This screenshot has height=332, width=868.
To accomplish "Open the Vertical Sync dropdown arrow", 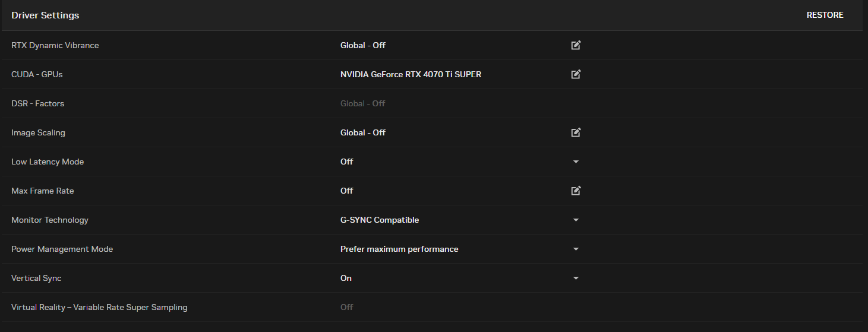I will click(x=576, y=278).
